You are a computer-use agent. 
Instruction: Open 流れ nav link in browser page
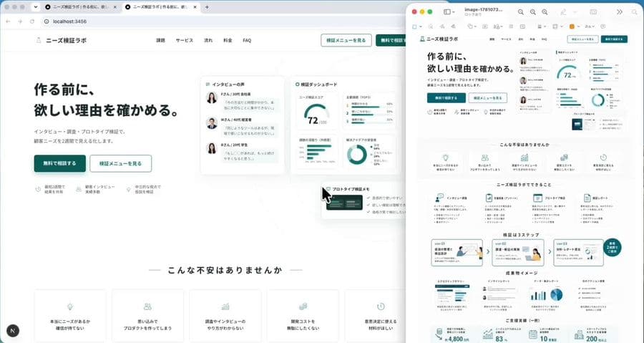click(x=208, y=40)
